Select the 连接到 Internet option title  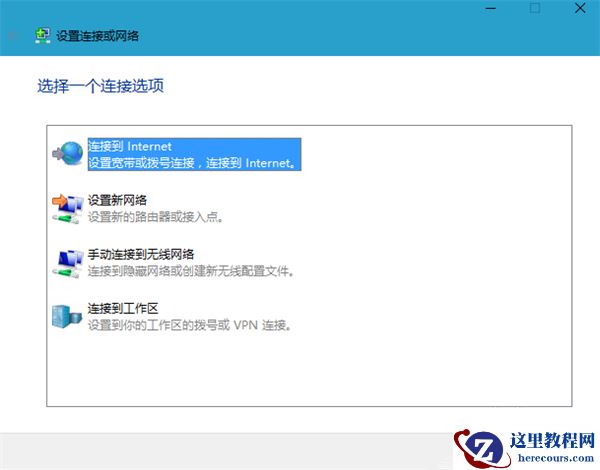coord(130,146)
